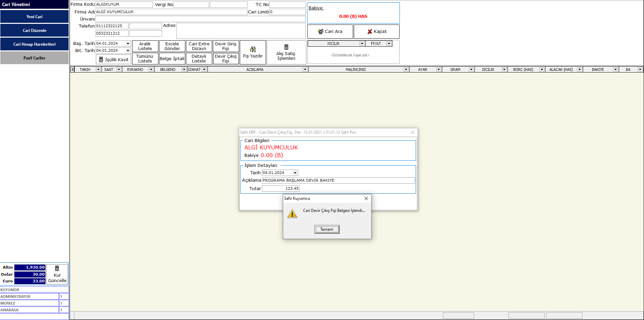Click the Dolar rate value 30.00
Screen dimensions: 644x320
click(30, 274)
